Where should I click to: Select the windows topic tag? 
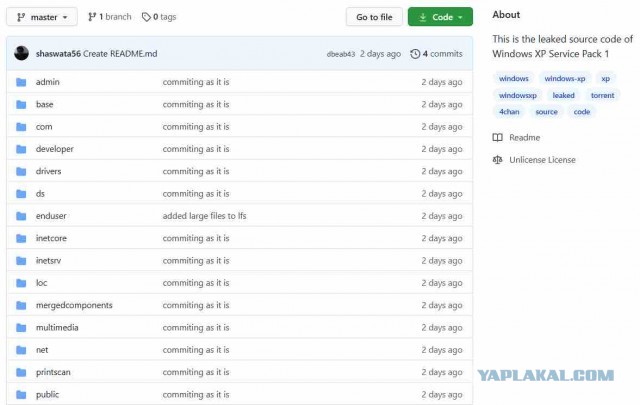(513, 78)
